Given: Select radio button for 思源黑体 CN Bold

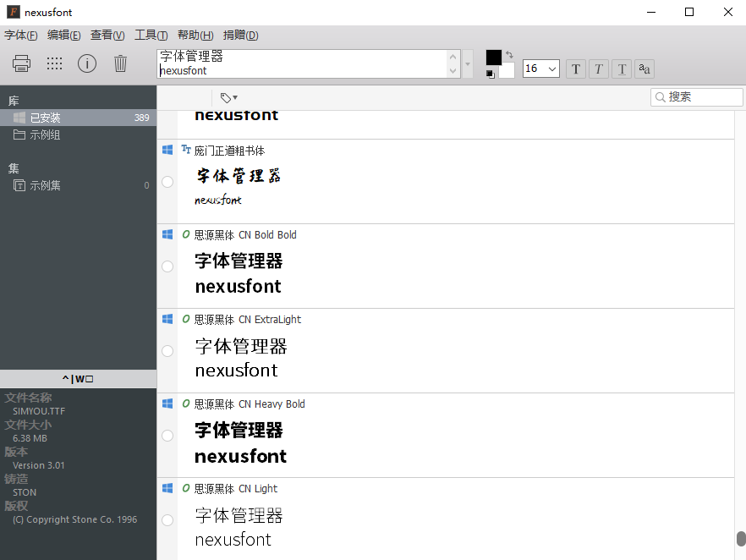Looking at the screenshot, I should pyautogui.click(x=167, y=266).
